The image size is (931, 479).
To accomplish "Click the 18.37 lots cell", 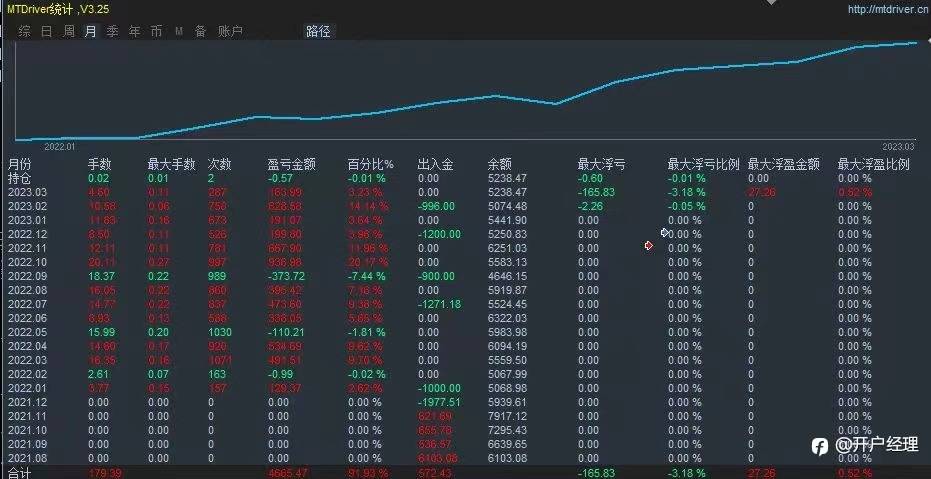I will pos(100,277).
